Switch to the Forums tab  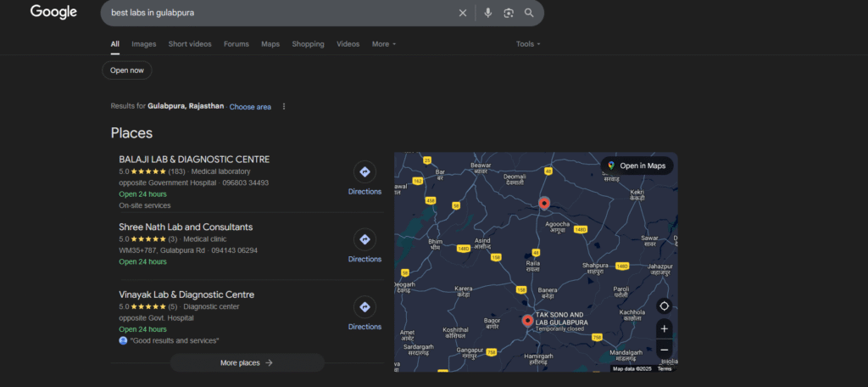click(236, 44)
